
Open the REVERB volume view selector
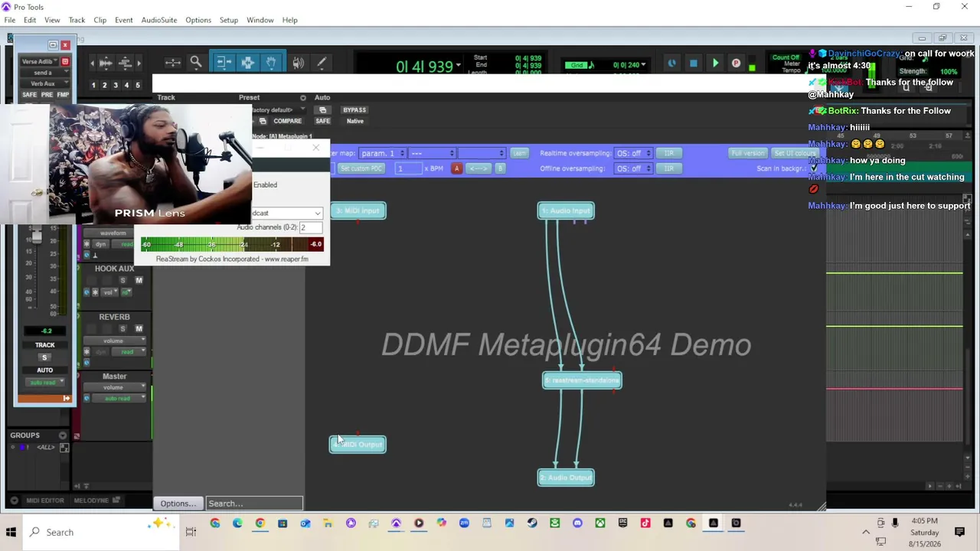[115, 341]
